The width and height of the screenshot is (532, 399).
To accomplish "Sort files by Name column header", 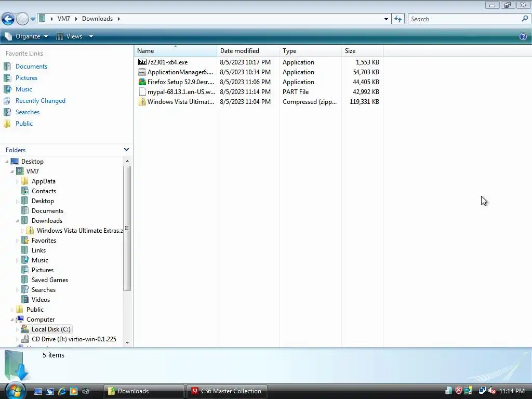I will point(176,50).
